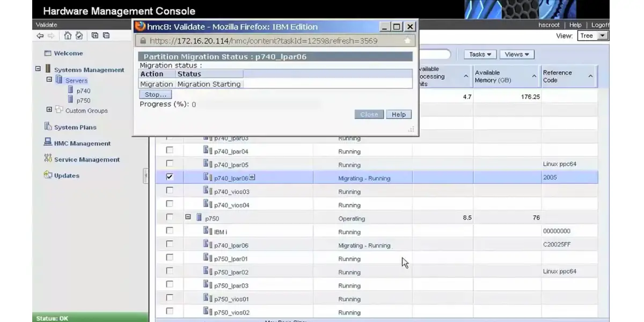644x322 pixels.
Task: Check the p740_lpar05 row checkbox
Action: point(170,164)
